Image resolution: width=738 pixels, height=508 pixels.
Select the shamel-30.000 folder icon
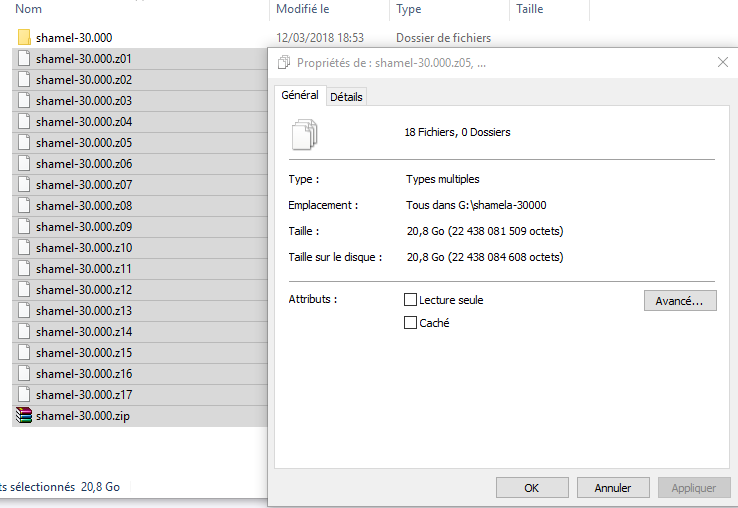tap(24, 37)
